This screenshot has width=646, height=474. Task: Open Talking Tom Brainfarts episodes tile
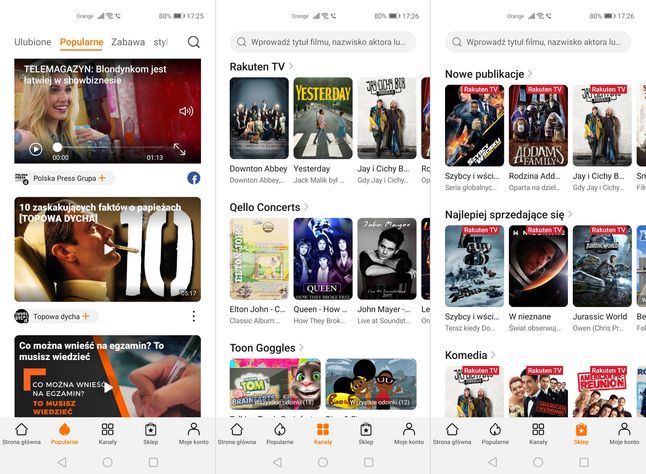275,384
